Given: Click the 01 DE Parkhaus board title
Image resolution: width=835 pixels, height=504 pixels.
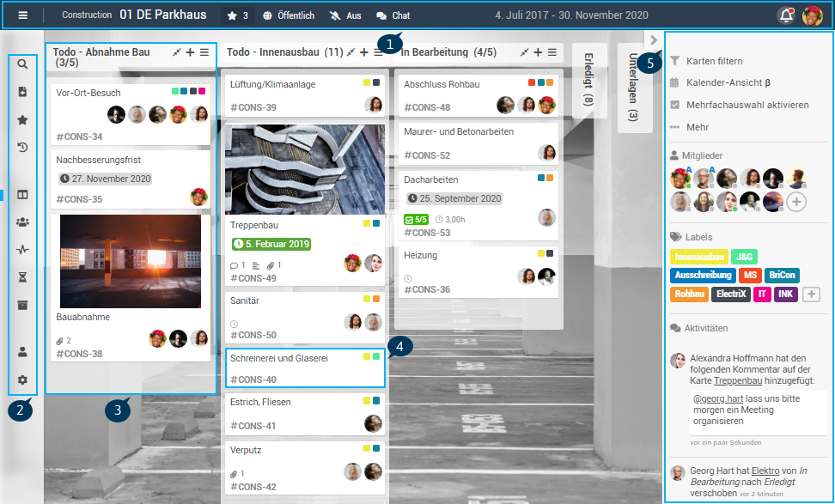Looking at the screenshot, I should [x=163, y=15].
